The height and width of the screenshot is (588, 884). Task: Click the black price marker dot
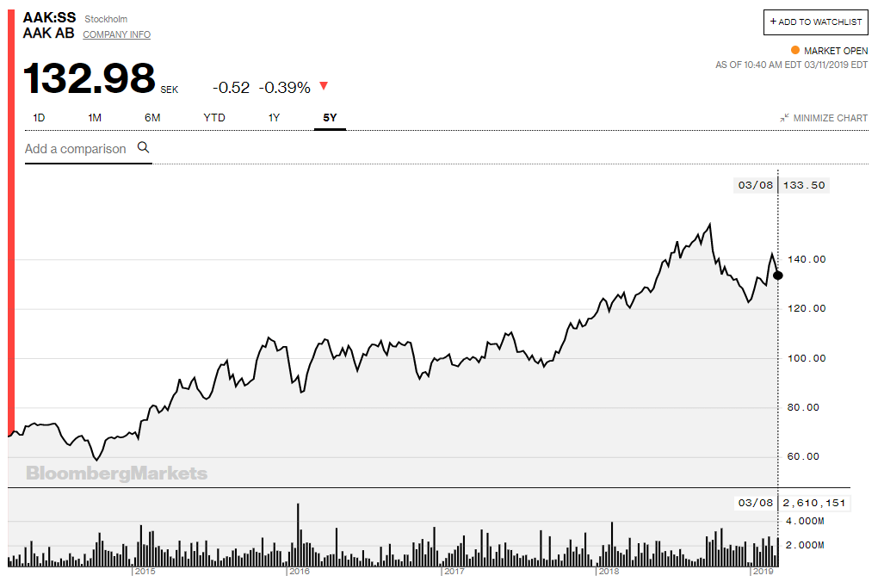(778, 275)
